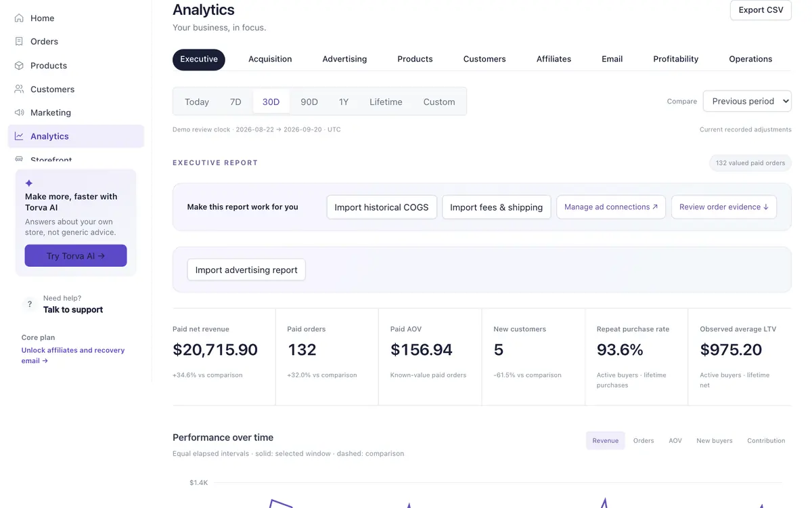Click the $20,715.90 paid net revenue value
Image resolution: width=812 pixels, height=508 pixels.
[215, 350]
